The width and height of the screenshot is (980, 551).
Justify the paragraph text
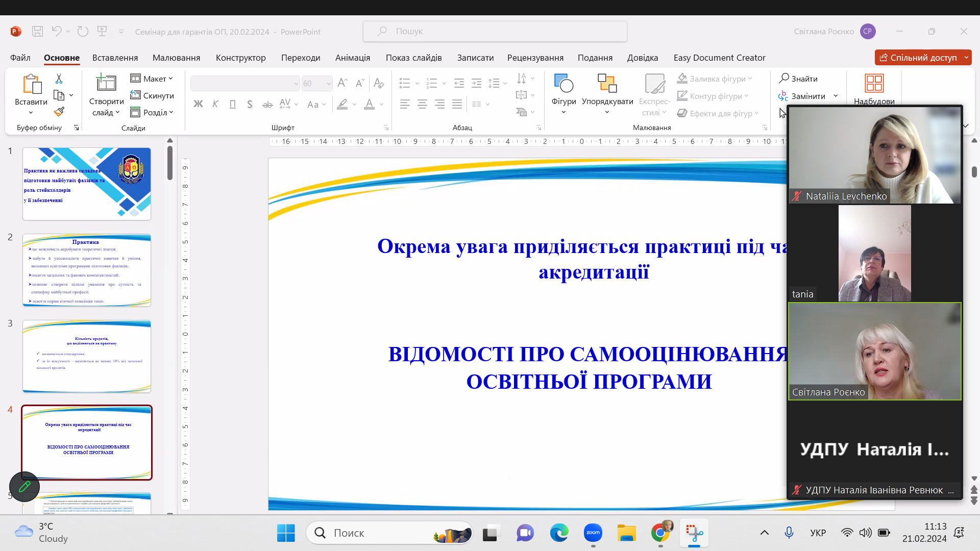click(457, 104)
